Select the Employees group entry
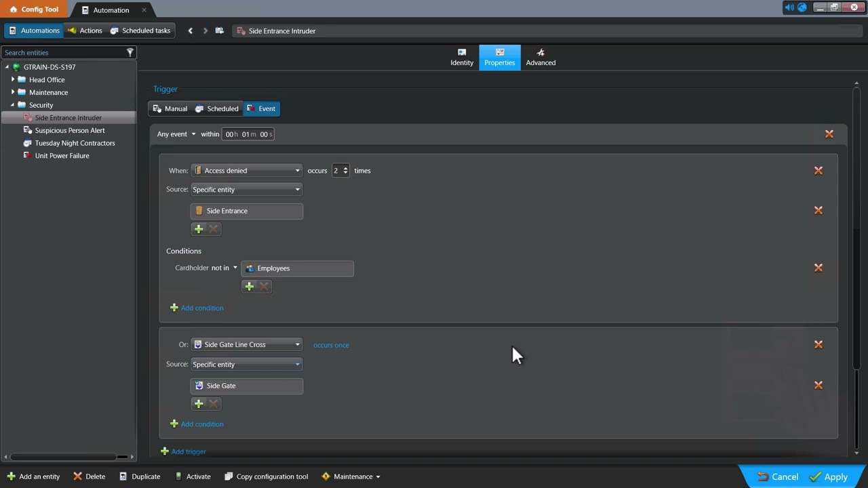Viewport: 868px width, 488px height. pos(297,268)
